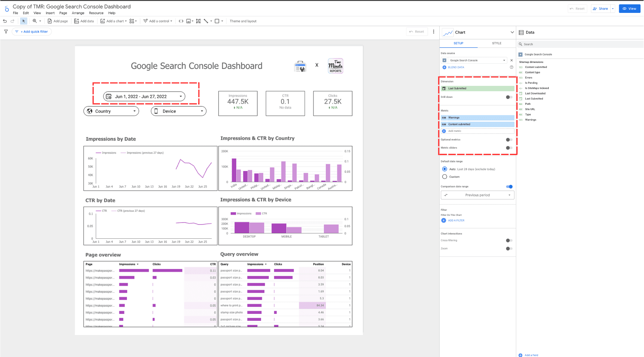
Task: Disable the Comparison date range toggle
Action: [509, 187]
